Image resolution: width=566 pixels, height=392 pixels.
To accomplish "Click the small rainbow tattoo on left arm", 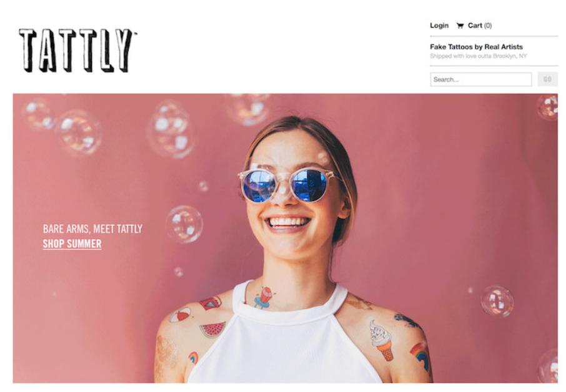I will pyautogui.click(x=193, y=358).
